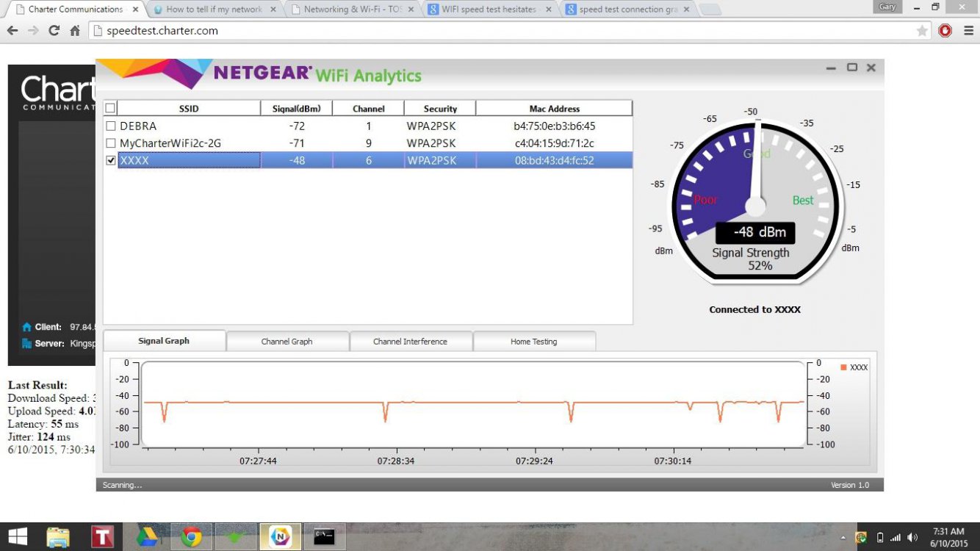Check the DEBRA network checkbox
Viewport: 980px width, 551px height.
pyautogui.click(x=111, y=126)
